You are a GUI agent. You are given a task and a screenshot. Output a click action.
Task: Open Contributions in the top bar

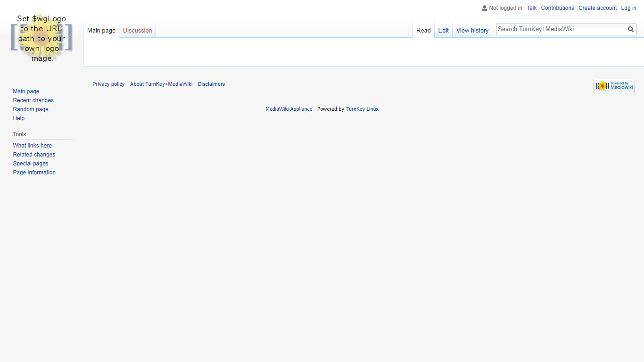click(x=557, y=8)
